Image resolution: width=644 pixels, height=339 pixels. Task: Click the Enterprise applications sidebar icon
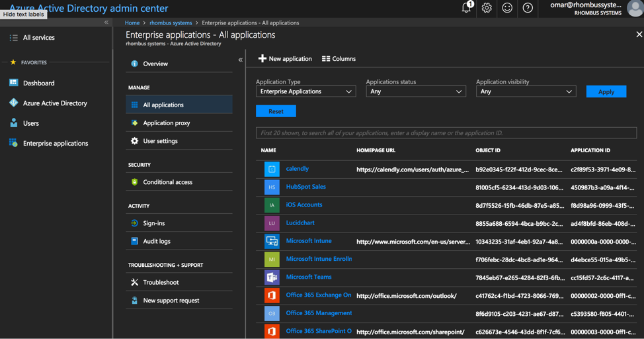13,143
